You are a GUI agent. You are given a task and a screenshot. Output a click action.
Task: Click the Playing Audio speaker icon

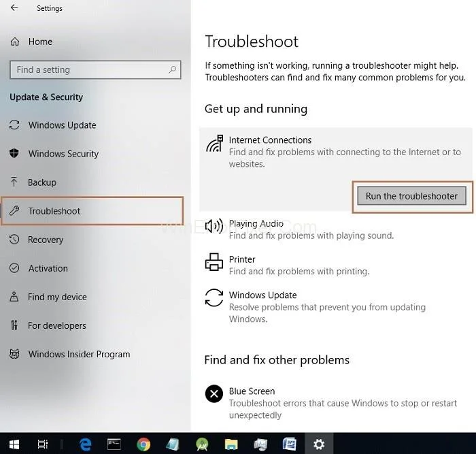[x=214, y=226]
